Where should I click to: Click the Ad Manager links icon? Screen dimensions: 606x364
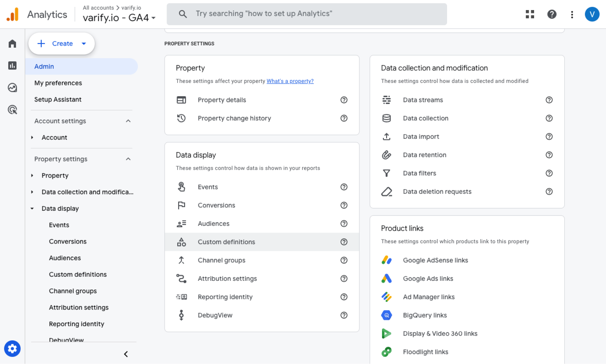pos(386,297)
